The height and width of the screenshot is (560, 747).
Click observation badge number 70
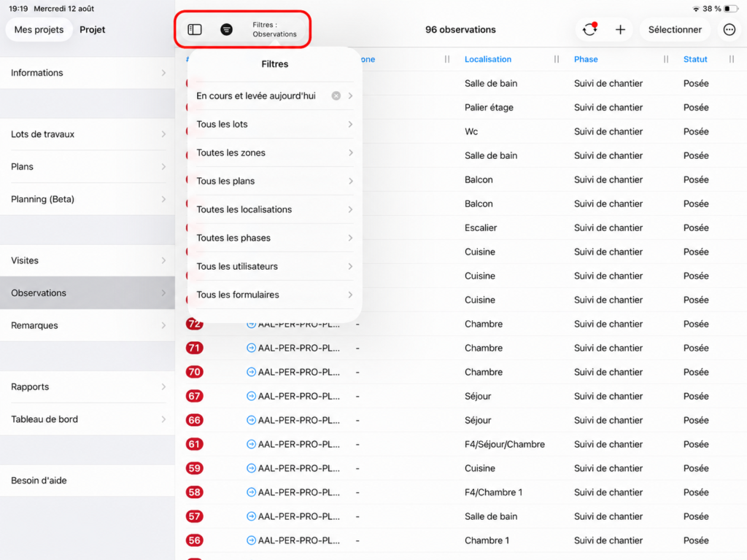(194, 372)
